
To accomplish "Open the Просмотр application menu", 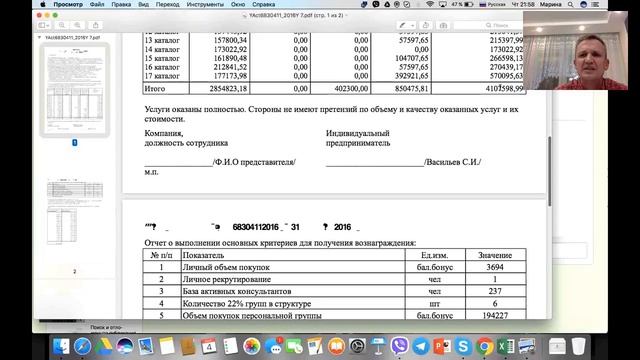I will coord(68,4).
